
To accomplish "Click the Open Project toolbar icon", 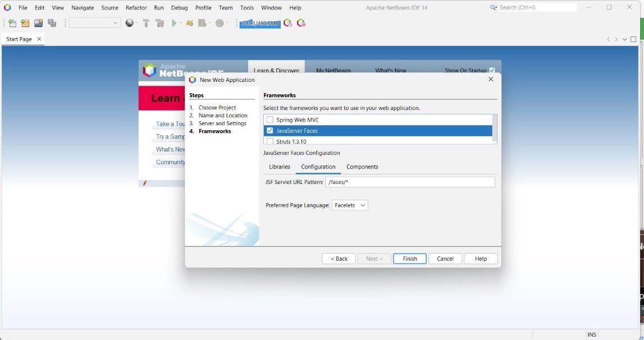I will [38, 23].
